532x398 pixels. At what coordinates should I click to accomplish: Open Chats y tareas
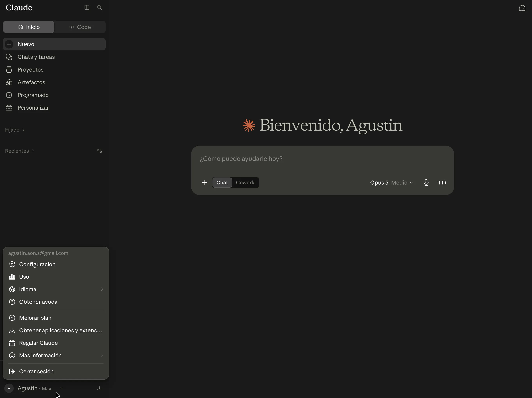click(54, 57)
